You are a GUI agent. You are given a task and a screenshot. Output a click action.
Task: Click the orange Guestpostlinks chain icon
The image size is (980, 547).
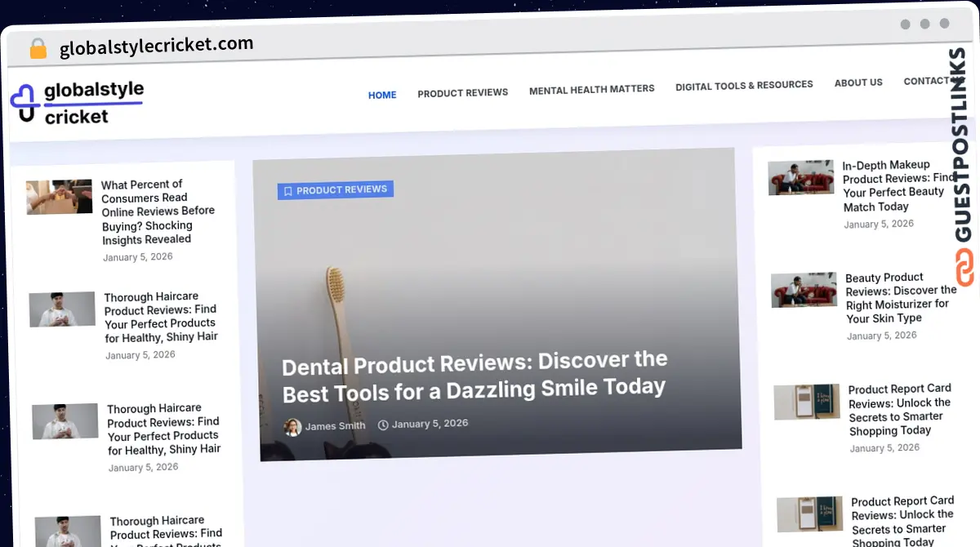(964, 267)
